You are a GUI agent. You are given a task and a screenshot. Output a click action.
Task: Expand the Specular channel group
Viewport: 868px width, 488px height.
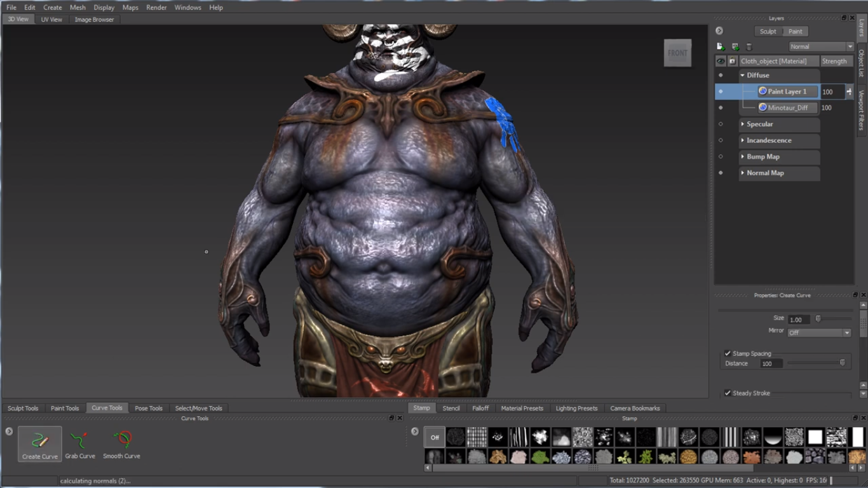[742, 124]
